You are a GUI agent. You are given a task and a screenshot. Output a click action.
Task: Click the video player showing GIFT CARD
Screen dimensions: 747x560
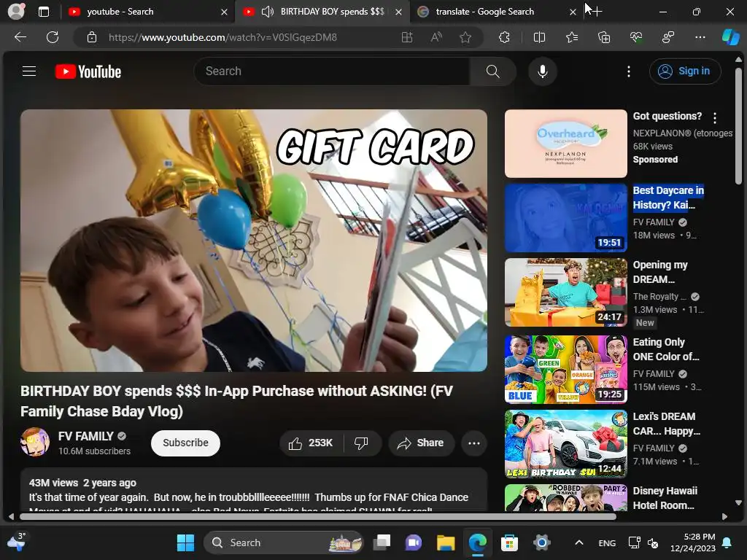tap(253, 241)
